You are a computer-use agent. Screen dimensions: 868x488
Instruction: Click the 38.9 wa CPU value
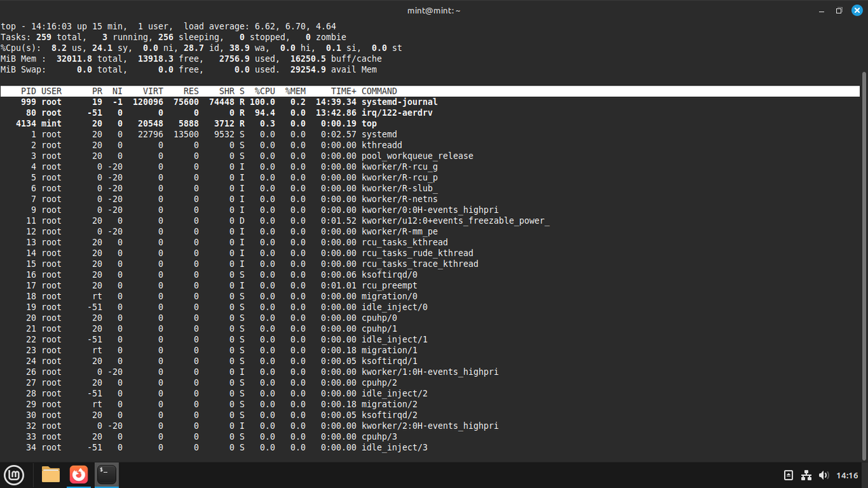248,47
